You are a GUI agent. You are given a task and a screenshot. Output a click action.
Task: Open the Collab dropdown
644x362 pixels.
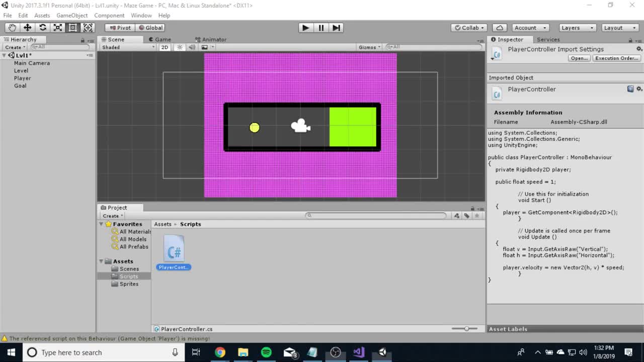(x=469, y=28)
